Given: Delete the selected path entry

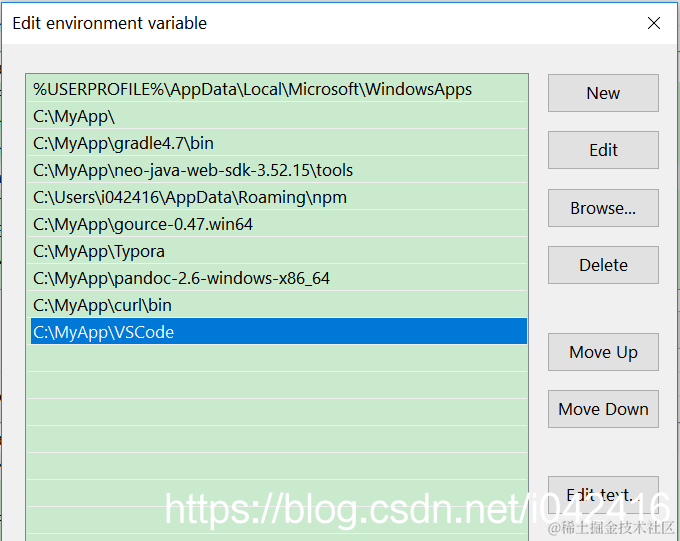Looking at the screenshot, I should point(603,265).
